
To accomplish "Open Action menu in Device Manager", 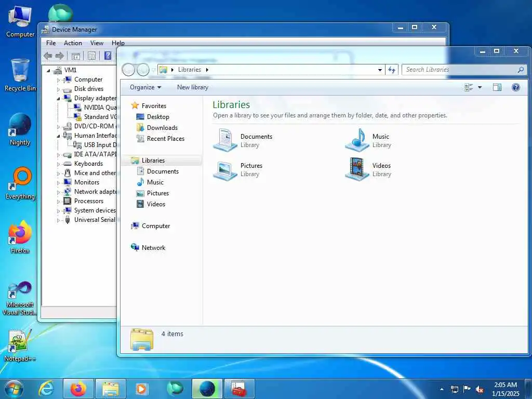I will click(73, 43).
